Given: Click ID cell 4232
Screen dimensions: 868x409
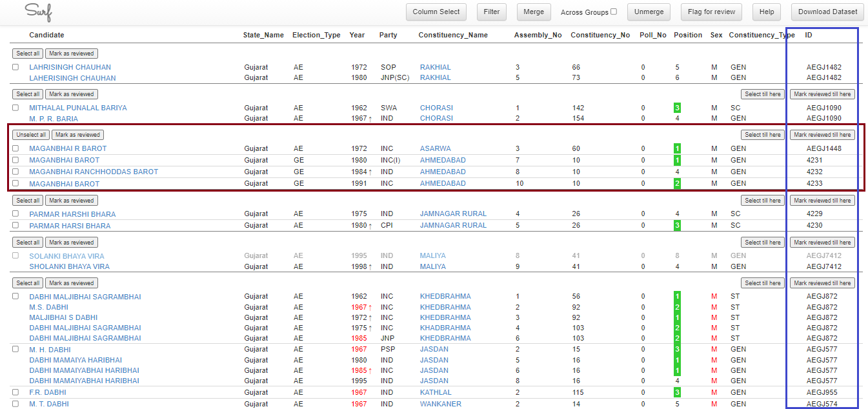Looking at the screenshot, I should point(815,172).
